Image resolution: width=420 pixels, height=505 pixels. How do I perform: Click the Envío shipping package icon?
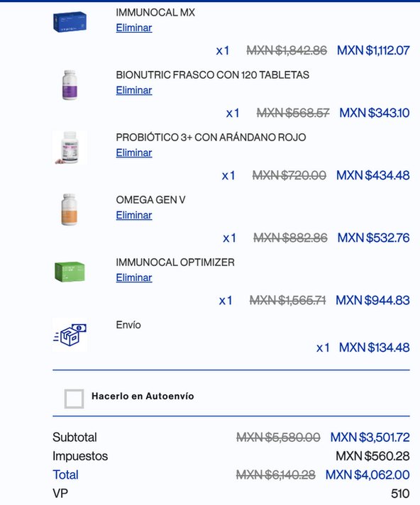(x=70, y=335)
